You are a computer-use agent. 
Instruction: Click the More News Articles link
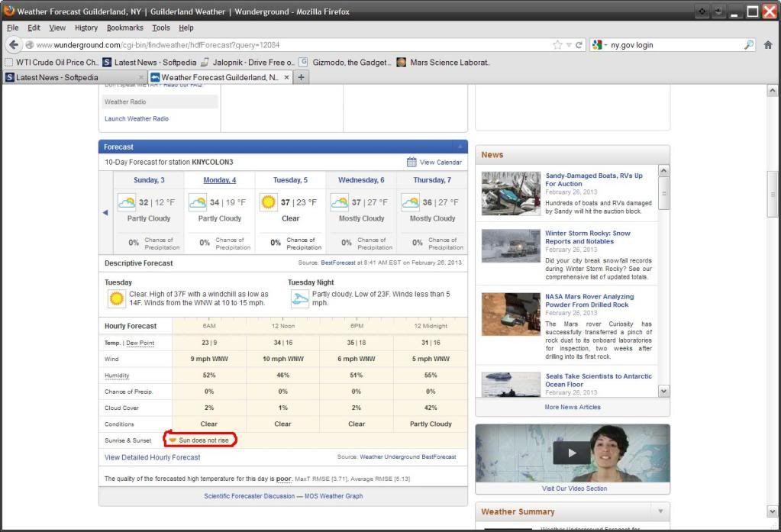[x=573, y=407]
